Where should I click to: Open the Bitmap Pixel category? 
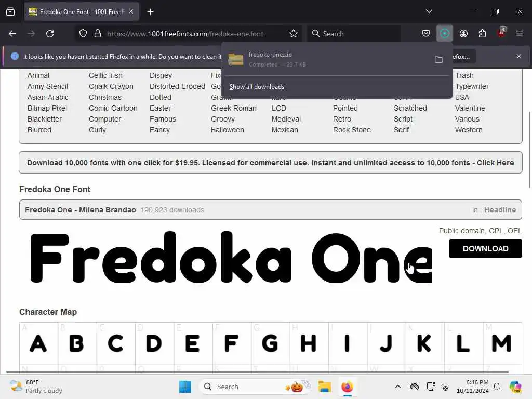tap(47, 108)
